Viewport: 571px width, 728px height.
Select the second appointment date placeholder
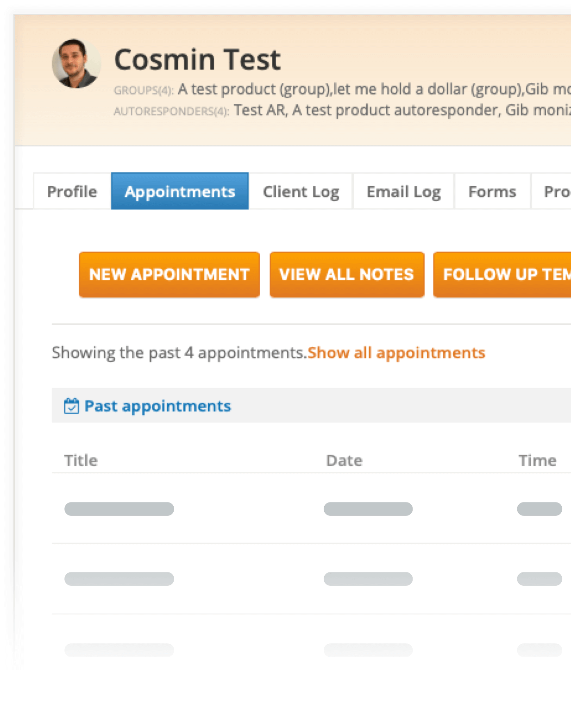(x=368, y=579)
